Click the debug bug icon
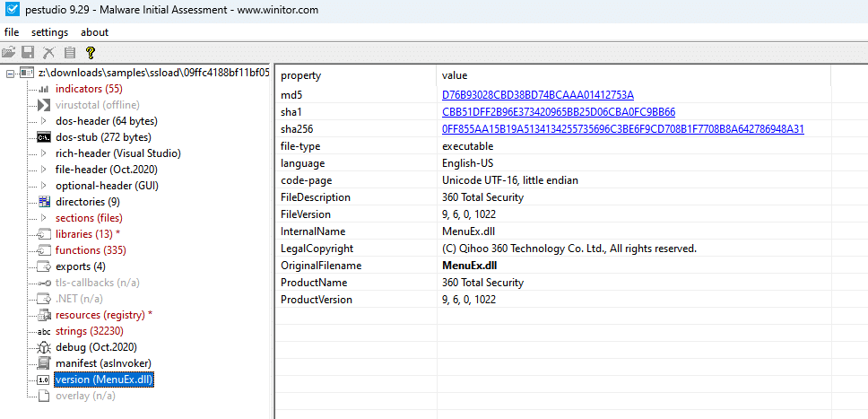868x419 pixels. [44, 347]
